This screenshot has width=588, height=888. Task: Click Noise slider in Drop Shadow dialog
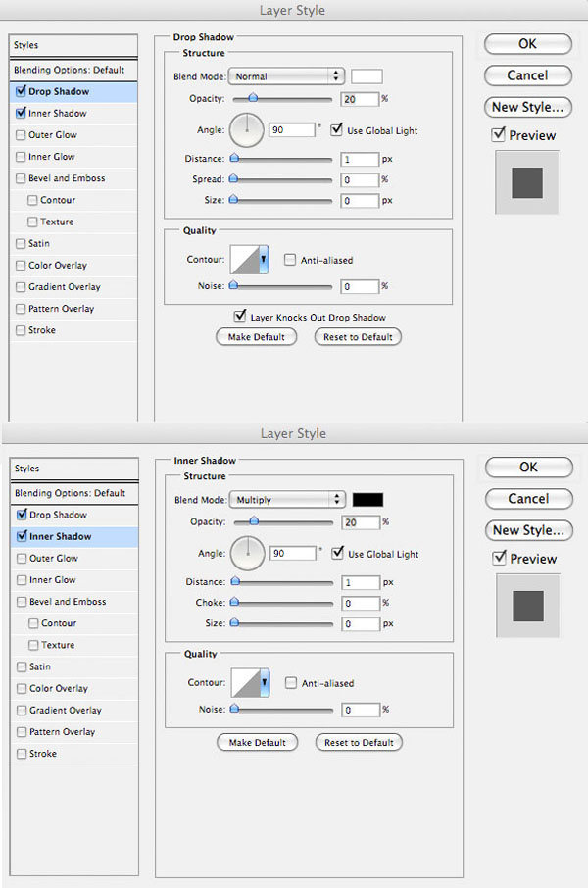tap(281, 286)
